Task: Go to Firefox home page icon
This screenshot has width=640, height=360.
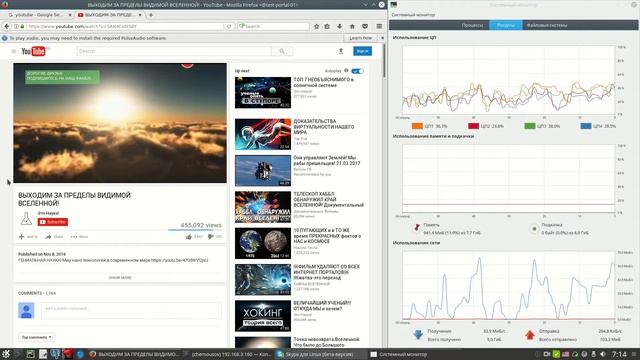Action: (352, 26)
